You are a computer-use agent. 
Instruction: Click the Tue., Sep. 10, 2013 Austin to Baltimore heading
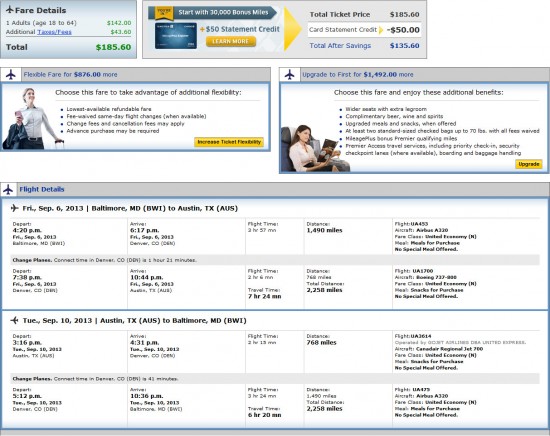[x=135, y=321]
